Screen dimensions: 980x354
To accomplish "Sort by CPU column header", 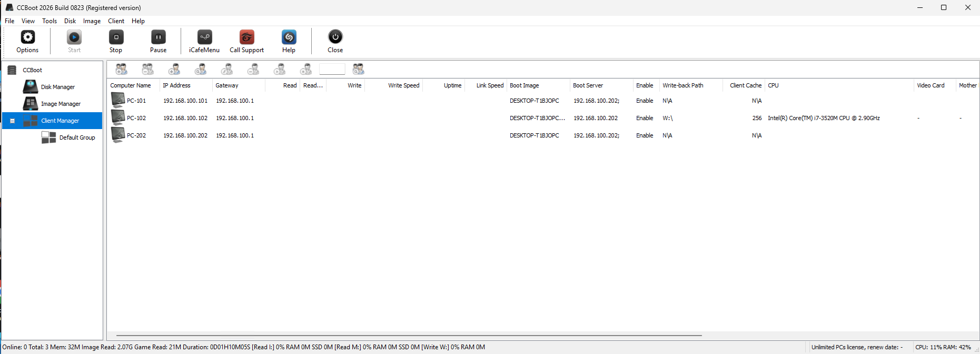I will [839, 85].
